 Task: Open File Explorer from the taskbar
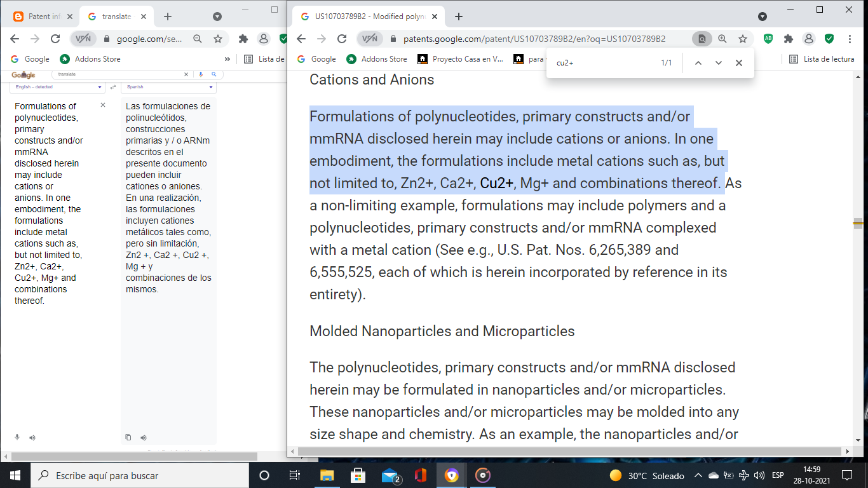tap(327, 475)
